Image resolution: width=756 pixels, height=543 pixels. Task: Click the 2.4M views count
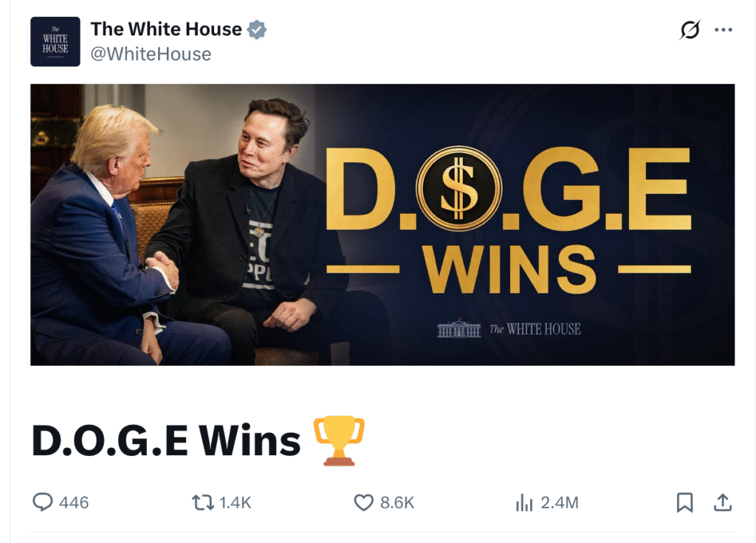[x=560, y=502]
